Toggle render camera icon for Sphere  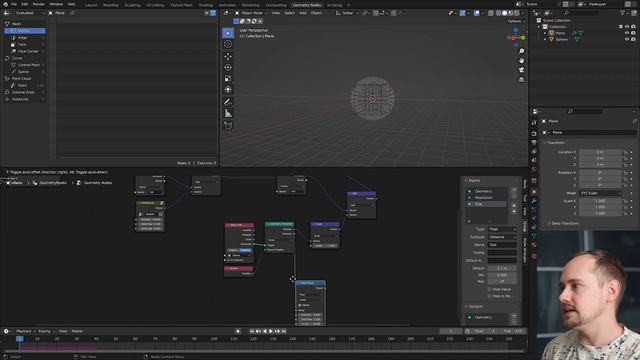click(x=633, y=40)
